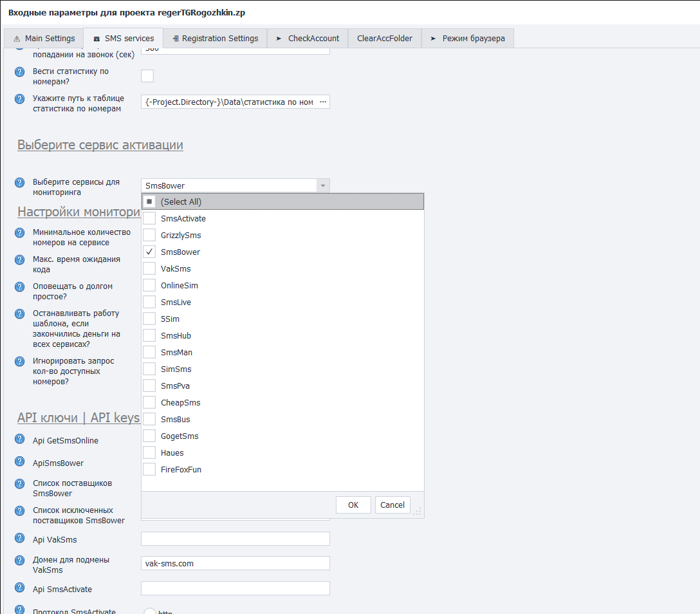Image resolution: width=700 pixels, height=614 pixels.
Task: Click help icon next to ApiSmsBower
Action: tap(20, 461)
